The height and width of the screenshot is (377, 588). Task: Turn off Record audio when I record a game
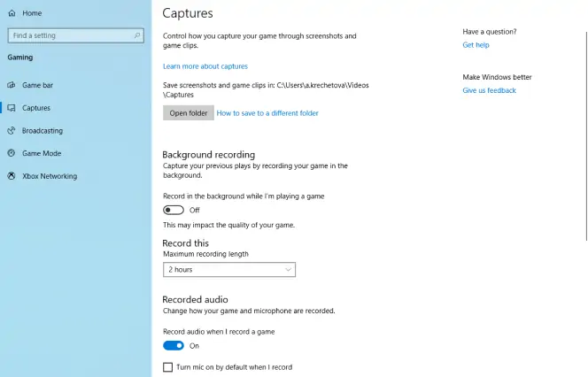[x=174, y=345]
